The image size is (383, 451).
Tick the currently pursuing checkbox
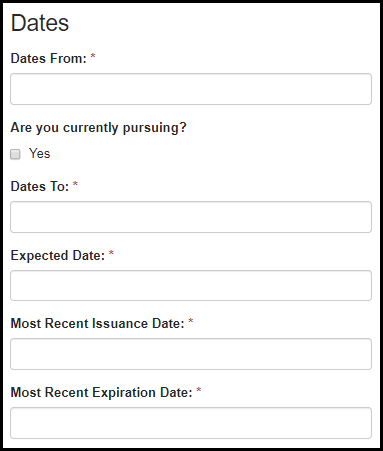pos(15,154)
